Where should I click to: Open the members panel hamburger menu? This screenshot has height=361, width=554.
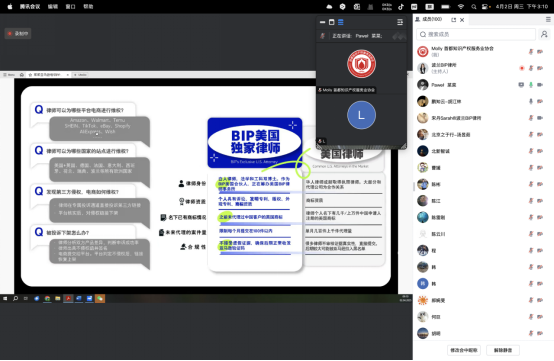click(548, 20)
